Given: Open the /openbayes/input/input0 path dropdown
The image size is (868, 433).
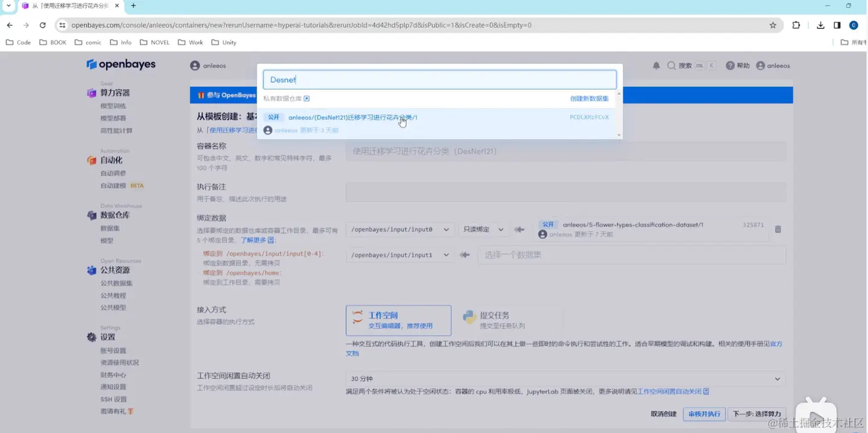Looking at the screenshot, I should (400, 230).
